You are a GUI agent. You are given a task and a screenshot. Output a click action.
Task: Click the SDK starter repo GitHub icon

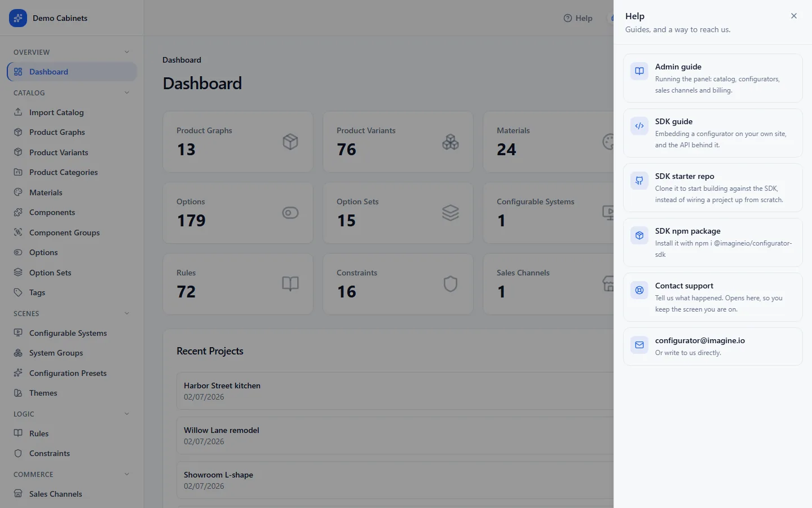639,181
